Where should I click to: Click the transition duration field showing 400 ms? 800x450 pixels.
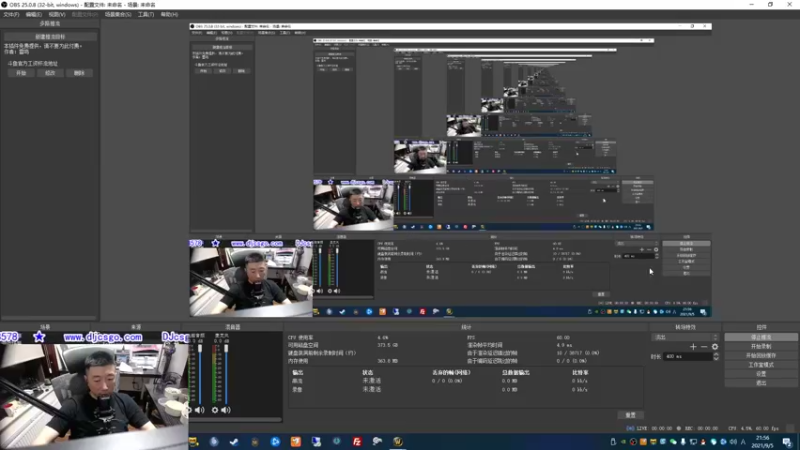(x=687, y=357)
